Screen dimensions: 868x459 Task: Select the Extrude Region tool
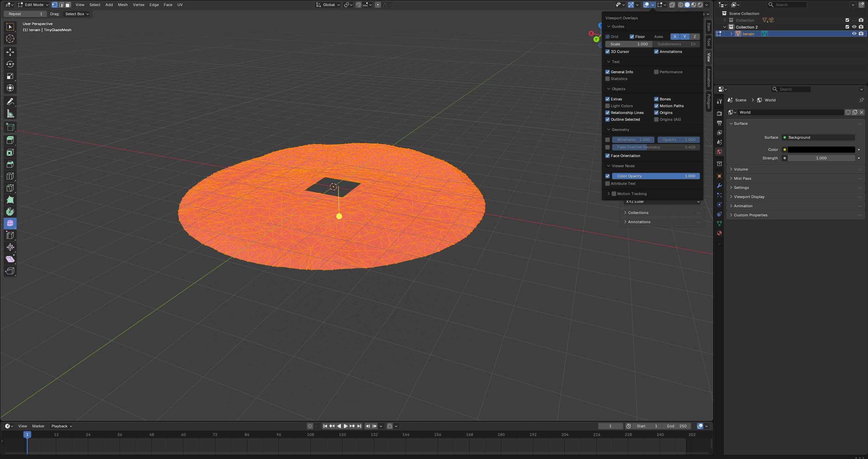click(10, 140)
